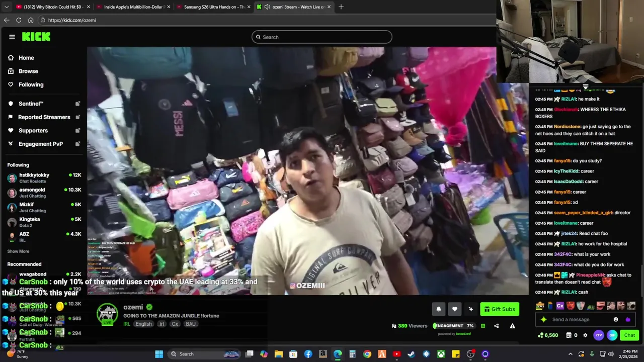Viewport: 644px width, 362px height.
Task: Open chat settings gear
Action: point(585,335)
